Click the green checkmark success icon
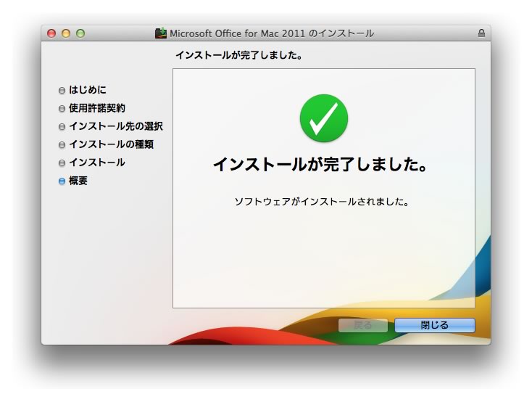Viewport: 532px width, 402px height. (x=324, y=118)
